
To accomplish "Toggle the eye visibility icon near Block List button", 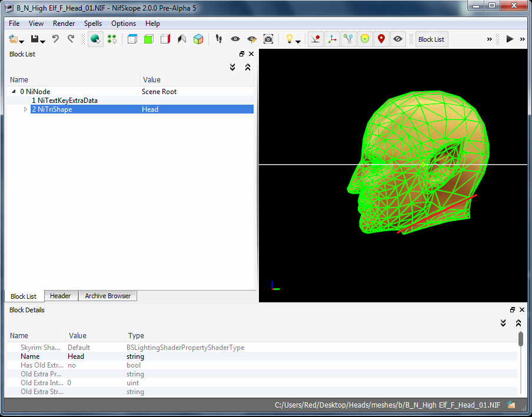I will coord(398,39).
